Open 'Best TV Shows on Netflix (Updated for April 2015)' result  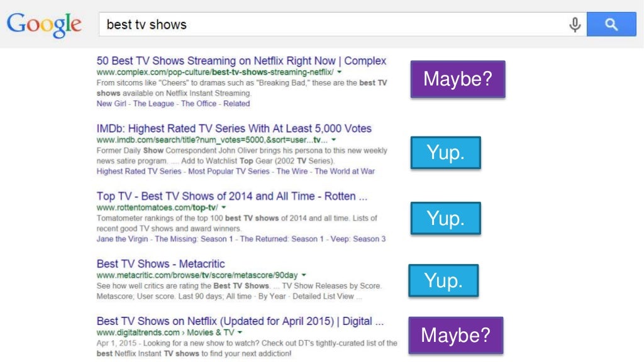(x=240, y=321)
